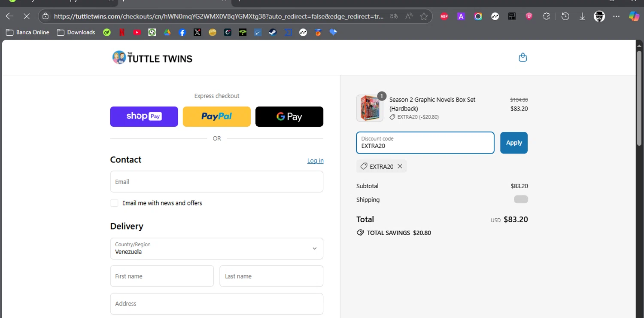
Task: Open the Facebook bookmark
Action: [182, 32]
